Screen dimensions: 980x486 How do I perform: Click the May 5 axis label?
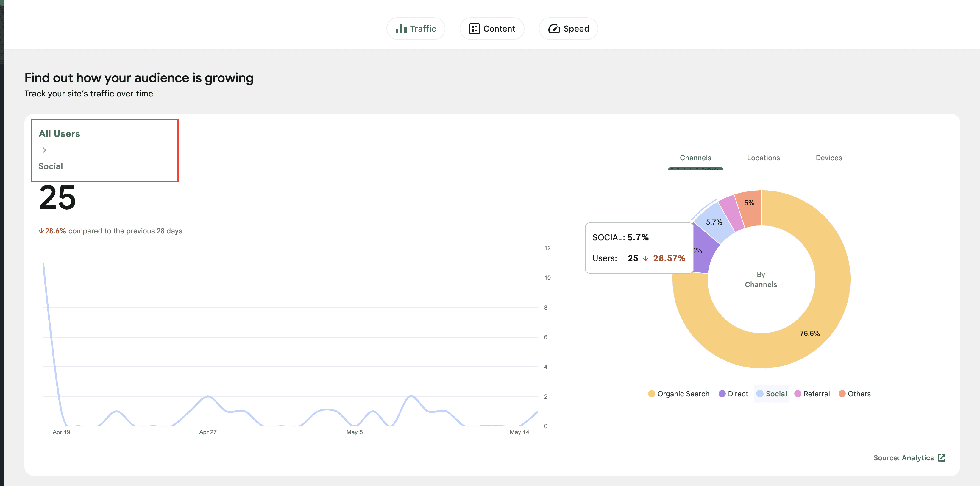(x=354, y=432)
